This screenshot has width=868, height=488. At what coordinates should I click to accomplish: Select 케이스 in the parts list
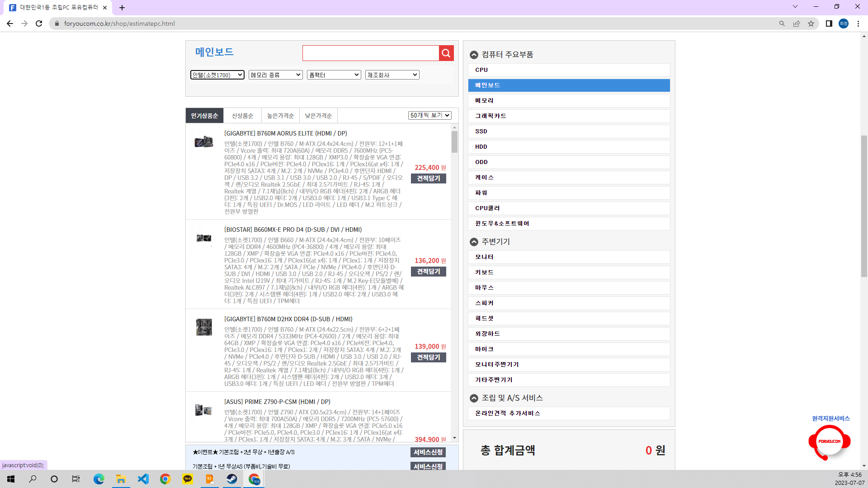click(x=569, y=178)
